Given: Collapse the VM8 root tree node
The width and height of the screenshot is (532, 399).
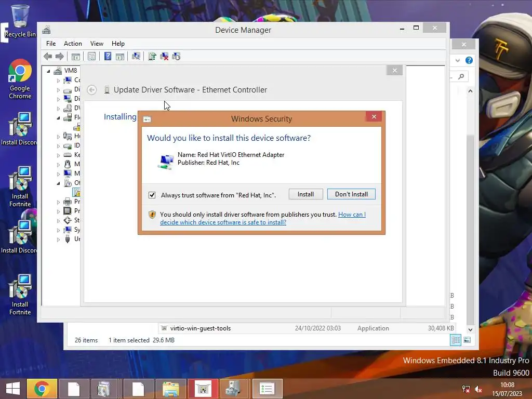Looking at the screenshot, I should (x=48, y=71).
